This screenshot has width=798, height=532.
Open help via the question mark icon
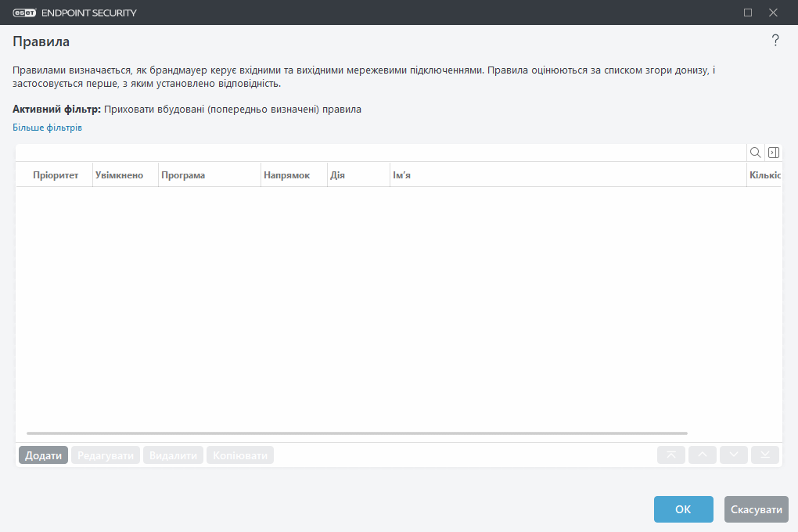coord(775,40)
